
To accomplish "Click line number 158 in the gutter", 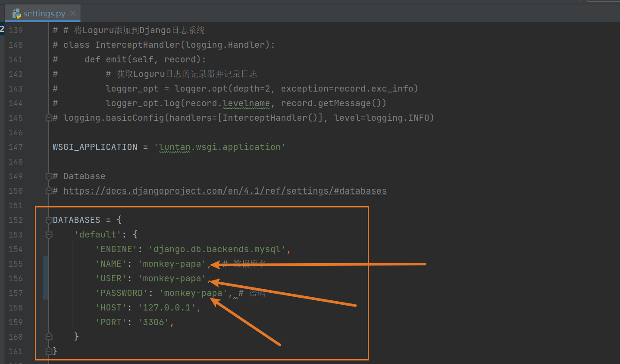I will tap(15, 308).
